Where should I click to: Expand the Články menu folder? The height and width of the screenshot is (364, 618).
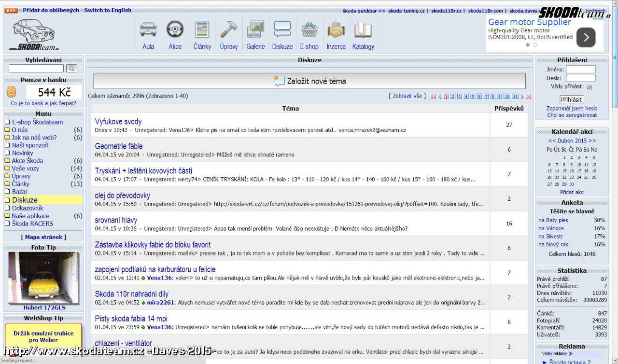7,184
